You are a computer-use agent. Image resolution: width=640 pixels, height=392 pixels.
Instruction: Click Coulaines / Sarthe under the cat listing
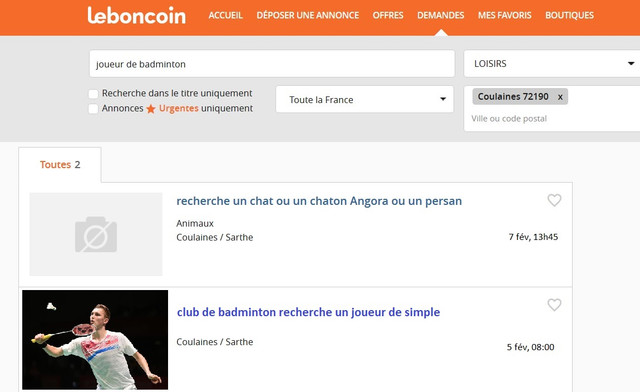215,237
